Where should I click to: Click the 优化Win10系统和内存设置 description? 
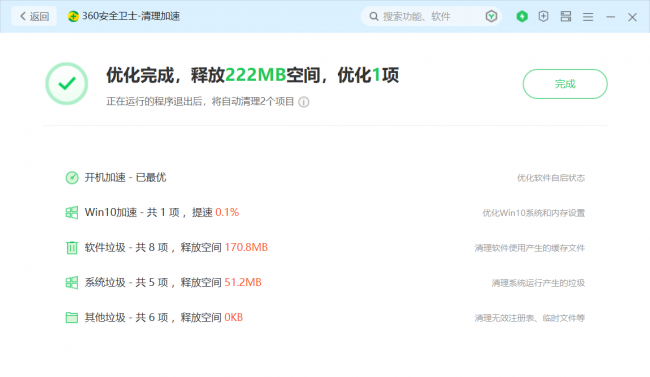pyautogui.click(x=534, y=213)
